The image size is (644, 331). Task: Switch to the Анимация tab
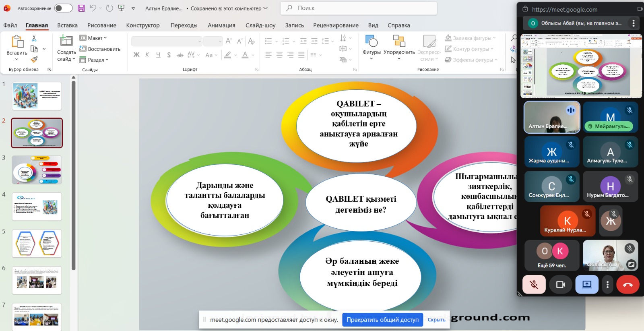[x=221, y=25]
